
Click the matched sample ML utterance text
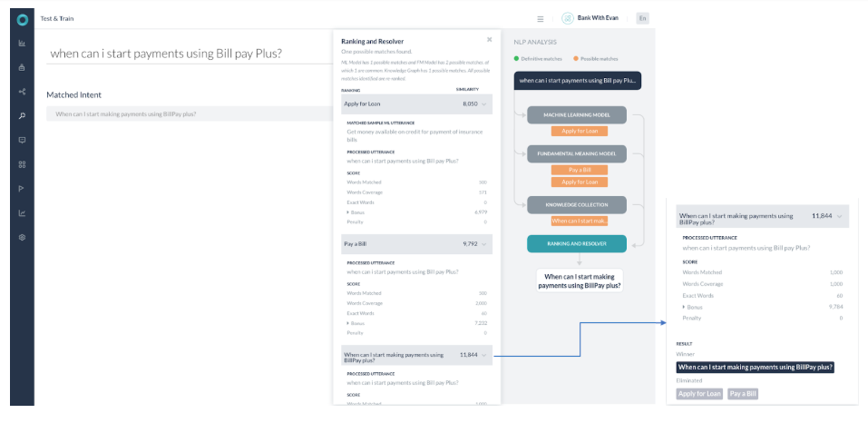[x=414, y=135]
